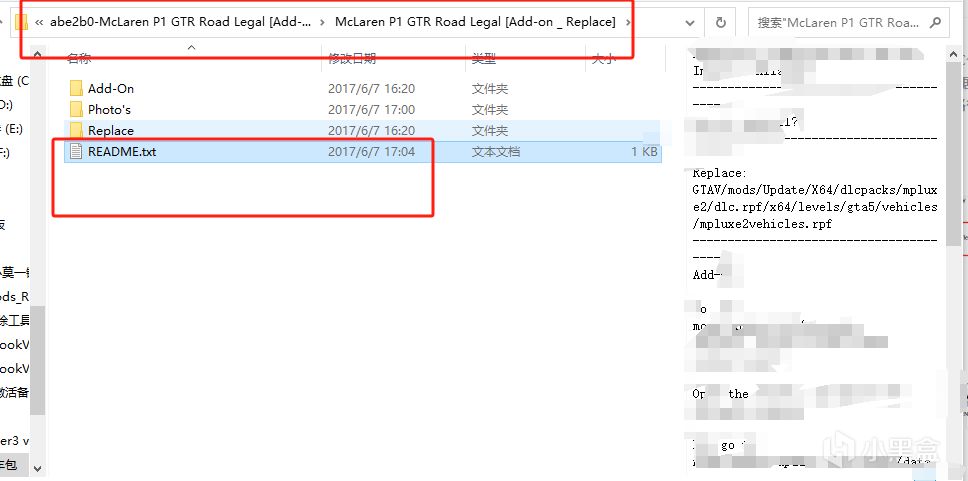Click the address bar folder icon
This screenshot has height=481, width=968.
pos(21,23)
